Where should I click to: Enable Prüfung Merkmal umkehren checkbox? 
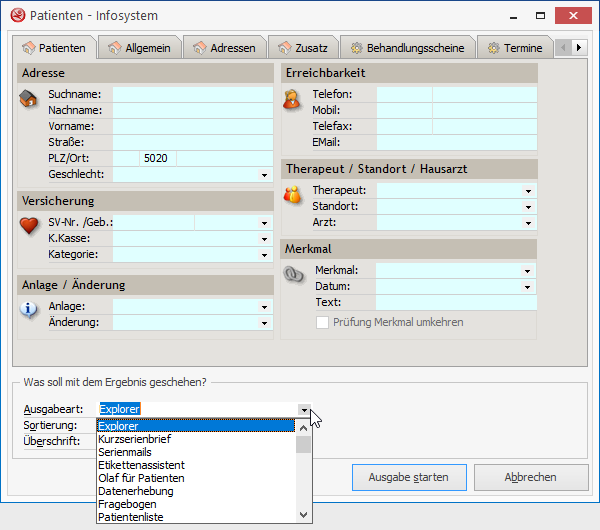click(322, 322)
